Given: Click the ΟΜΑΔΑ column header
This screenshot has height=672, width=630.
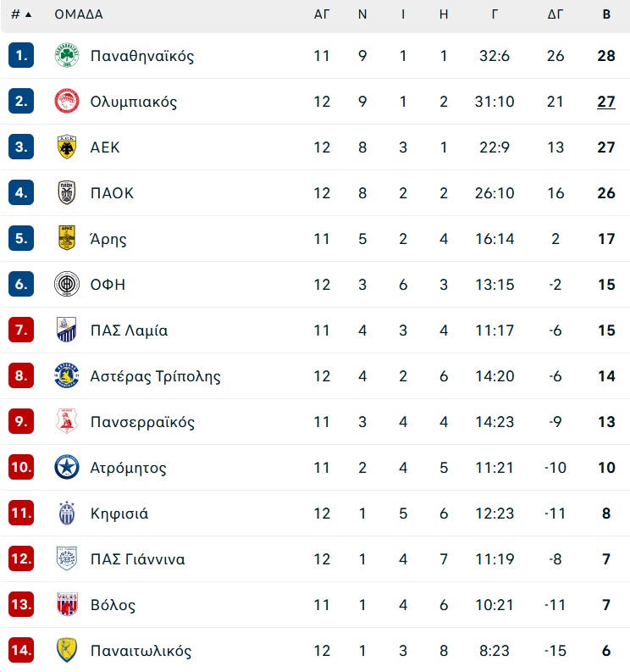Looking at the screenshot, I should pyautogui.click(x=79, y=14).
